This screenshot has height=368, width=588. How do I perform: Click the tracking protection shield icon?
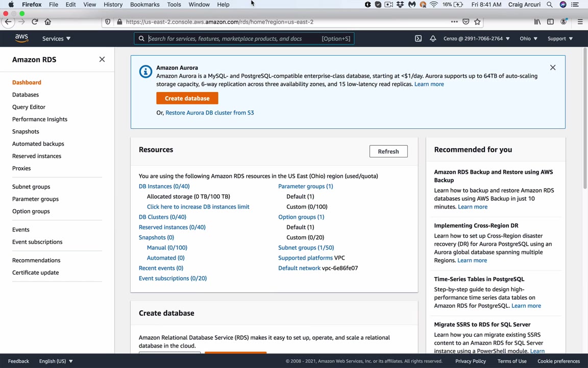108,22
